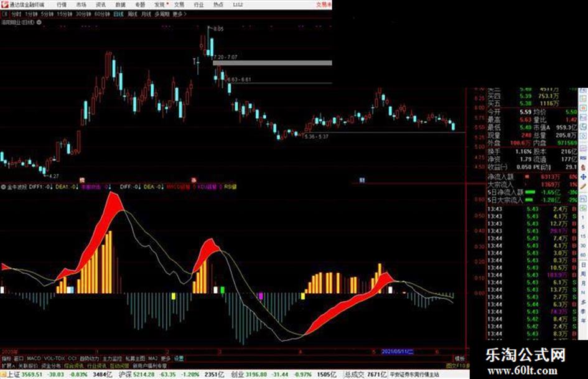
Task: Toggle the 周 sidebar period button
Action: pyautogui.click(x=583, y=274)
